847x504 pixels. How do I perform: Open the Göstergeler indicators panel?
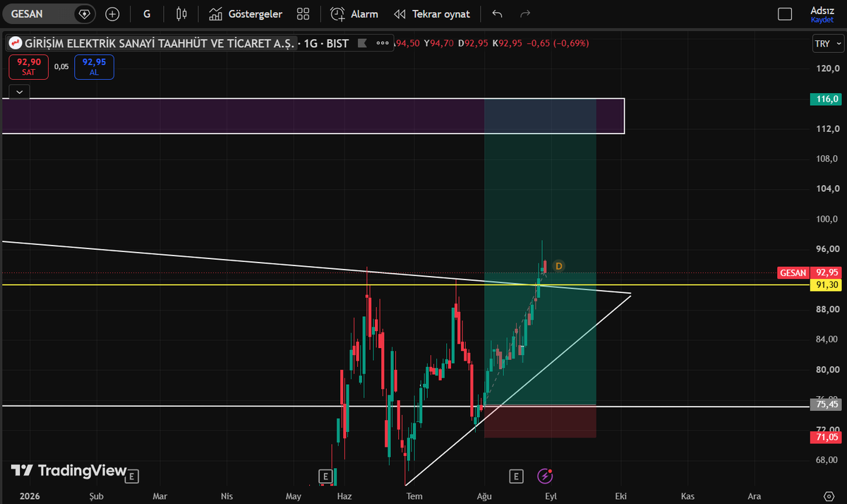click(x=246, y=13)
